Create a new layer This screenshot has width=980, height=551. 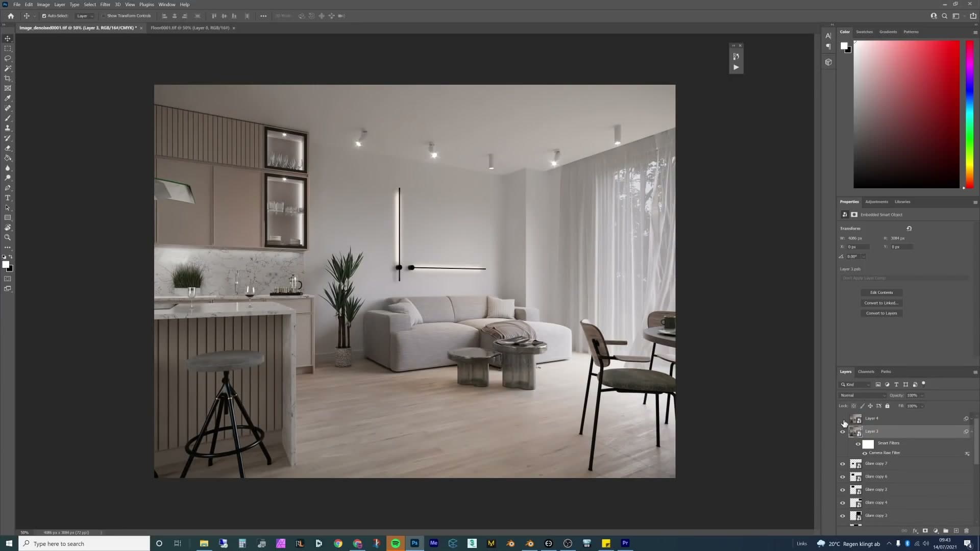click(956, 531)
